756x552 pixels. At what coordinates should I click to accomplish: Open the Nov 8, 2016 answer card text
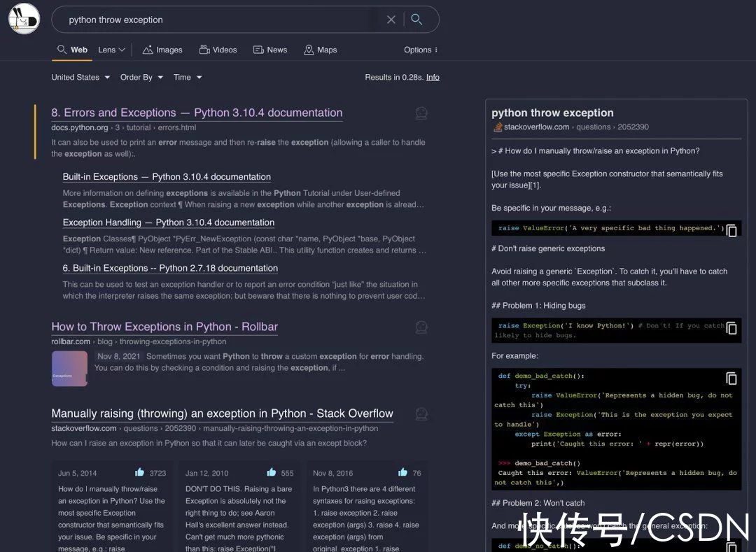click(366, 518)
